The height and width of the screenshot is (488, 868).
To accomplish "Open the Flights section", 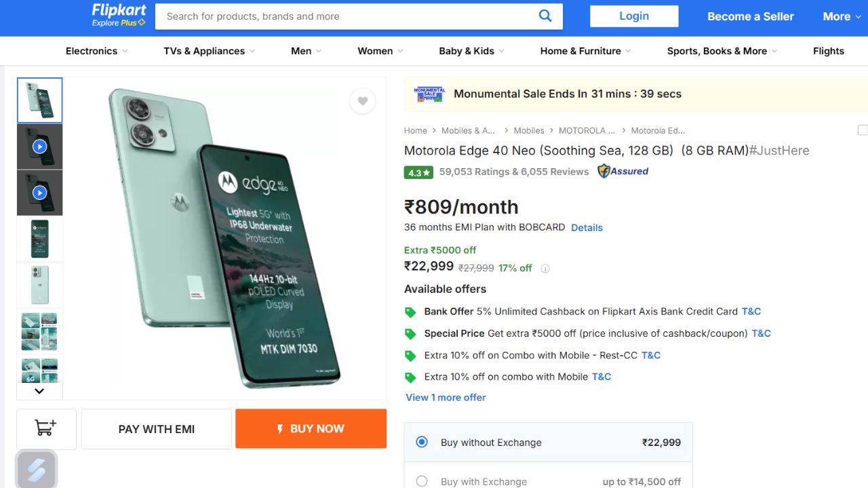I will tap(829, 51).
